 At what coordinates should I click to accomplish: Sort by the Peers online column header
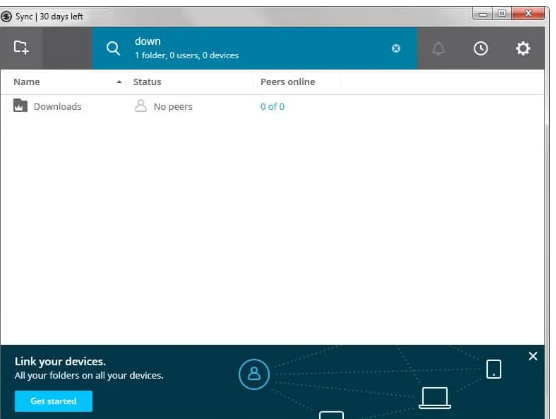pos(288,82)
